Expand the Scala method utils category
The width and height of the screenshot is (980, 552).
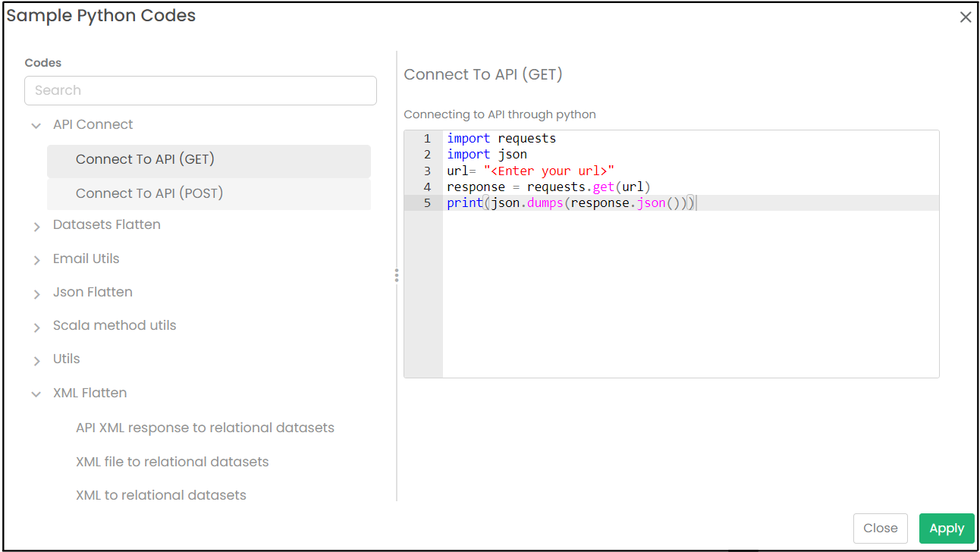tap(36, 328)
